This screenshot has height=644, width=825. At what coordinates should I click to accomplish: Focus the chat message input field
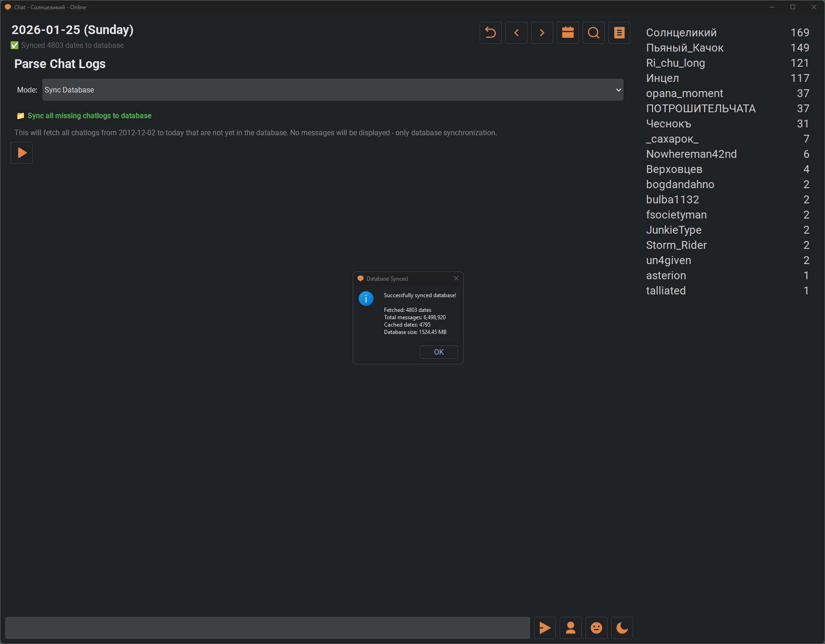point(268,628)
